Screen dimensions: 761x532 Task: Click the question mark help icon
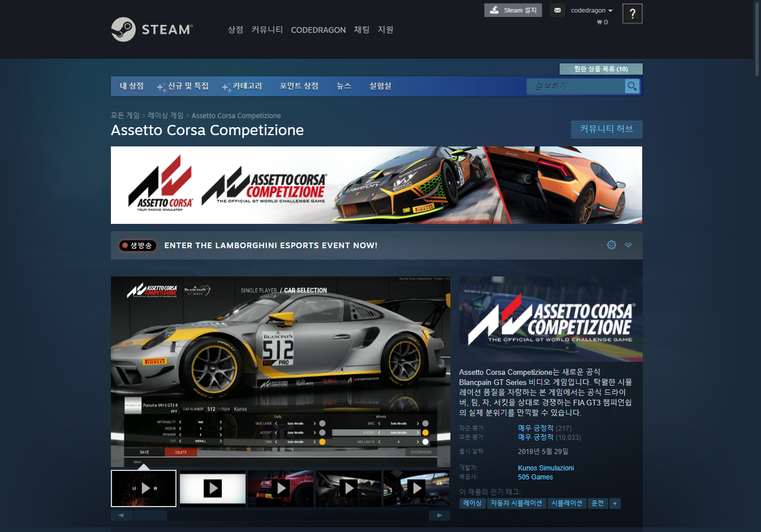pyautogui.click(x=632, y=14)
